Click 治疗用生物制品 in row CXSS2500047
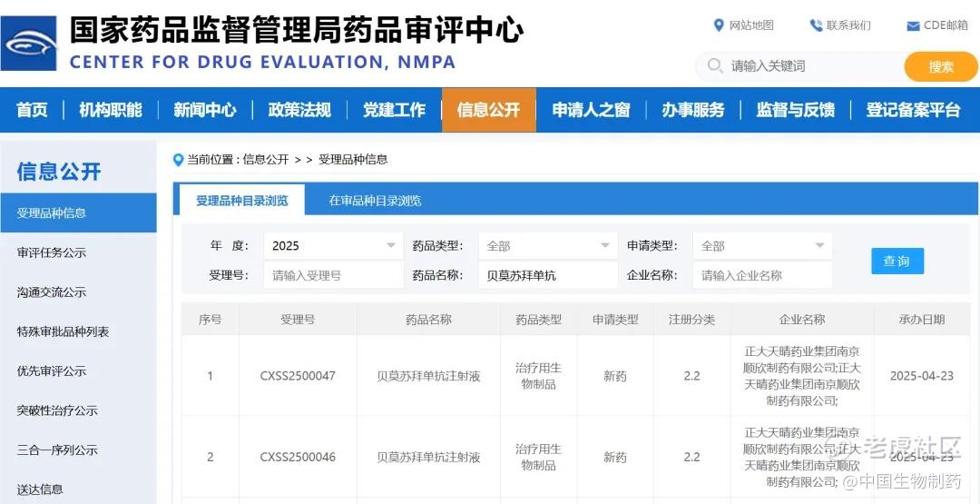Viewport: 980px width, 504px height. pos(539,376)
